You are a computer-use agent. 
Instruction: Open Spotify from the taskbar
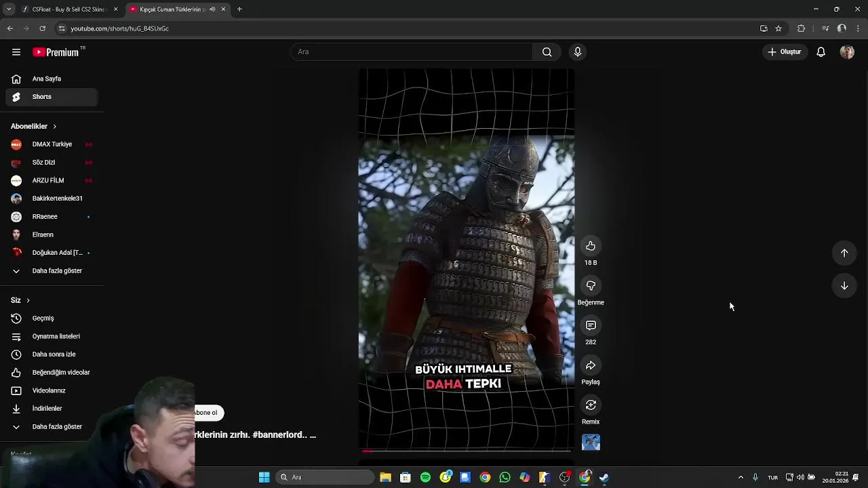point(425,477)
